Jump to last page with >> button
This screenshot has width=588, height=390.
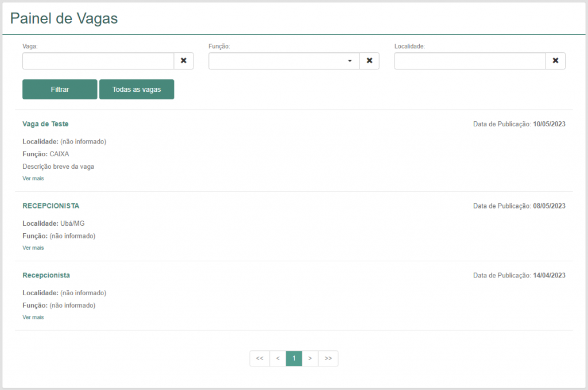(x=328, y=358)
